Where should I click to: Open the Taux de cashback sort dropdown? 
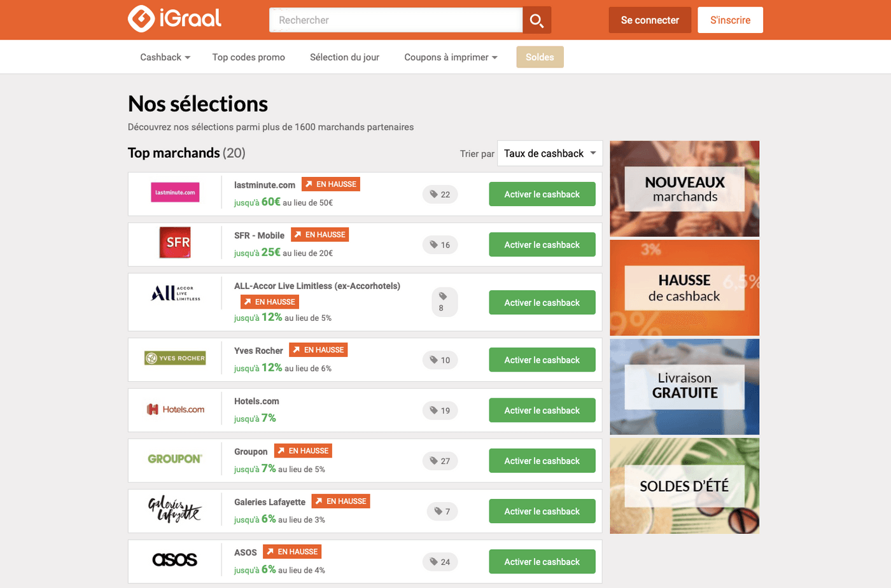550,153
